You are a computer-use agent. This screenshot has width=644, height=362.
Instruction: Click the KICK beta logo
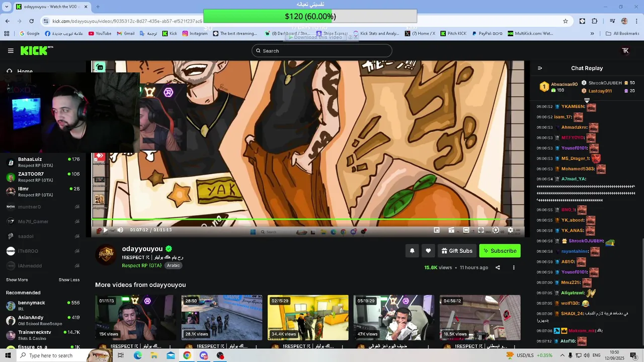[37, 50]
